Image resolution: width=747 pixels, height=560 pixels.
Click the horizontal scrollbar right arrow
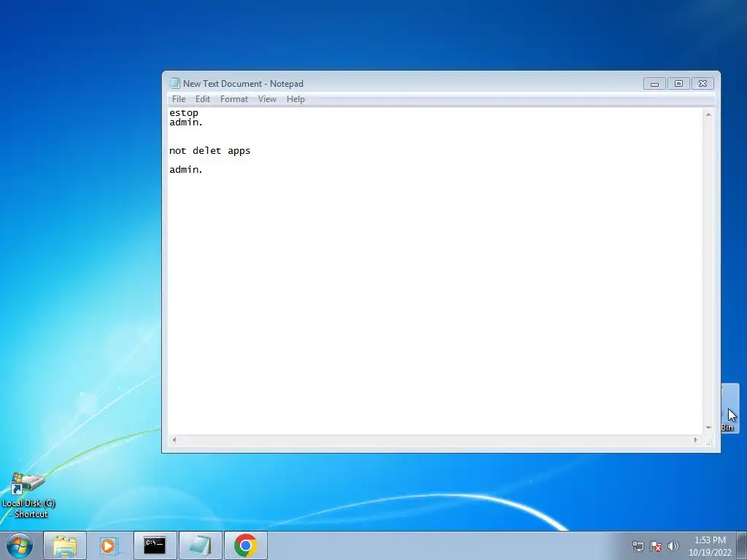click(x=695, y=440)
